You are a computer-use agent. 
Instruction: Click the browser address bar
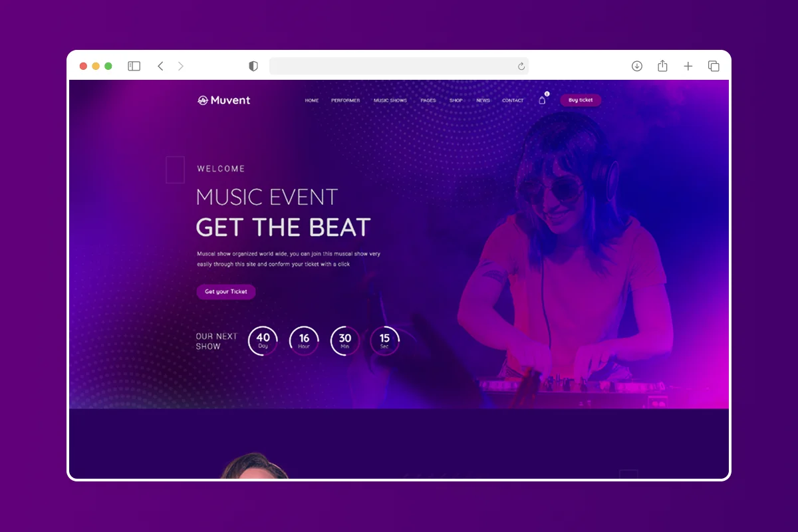(392, 66)
